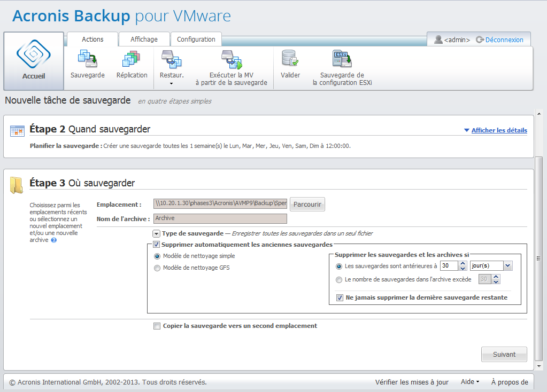547x392 pixels.
Task: Open the Réplication tool
Action: (132, 65)
